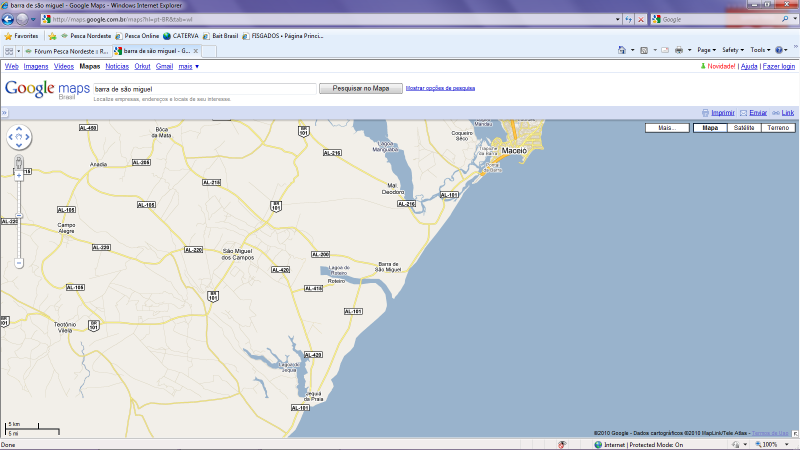Open the Notícias link
This screenshot has width=800, height=450.
(x=117, y=66)
